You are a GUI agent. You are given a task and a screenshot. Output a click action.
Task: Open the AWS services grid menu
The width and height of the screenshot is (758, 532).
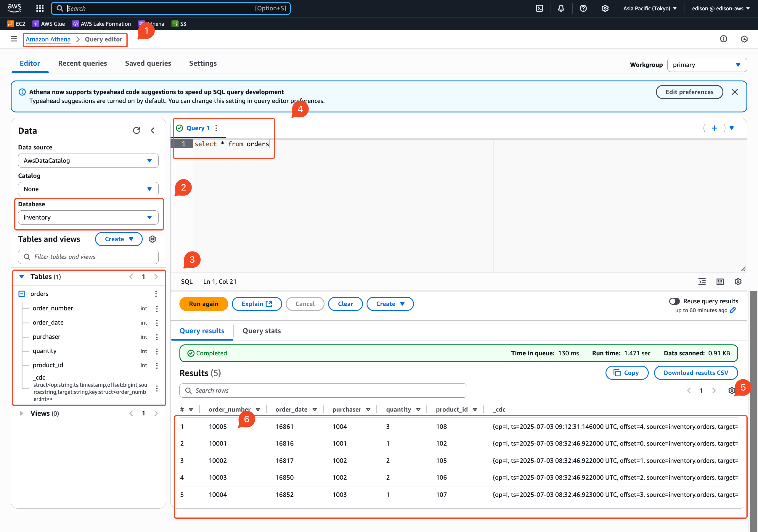click(x=40, y=8)
